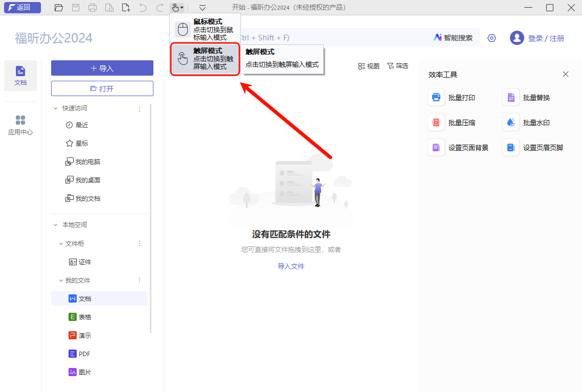582x392 pixels.
Task: Switch layout with 视图 button
Action: coord(369,66)
